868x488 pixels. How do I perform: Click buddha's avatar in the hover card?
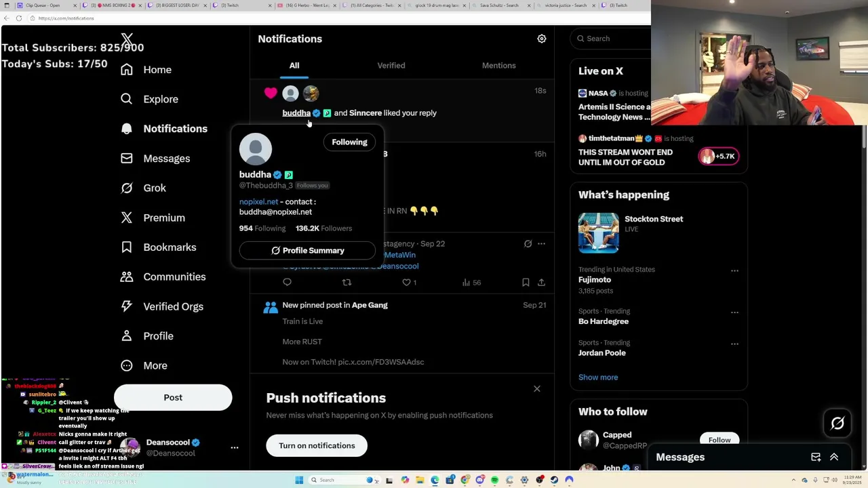point(256,150)
